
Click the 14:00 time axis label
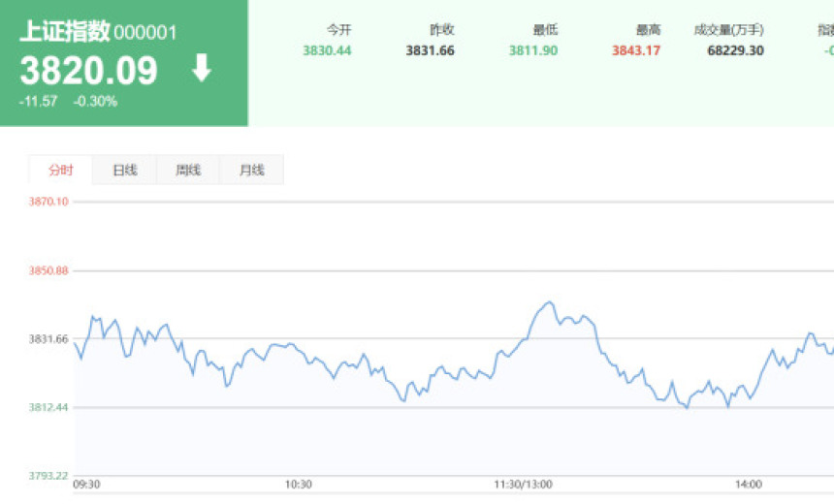point(749,485)
